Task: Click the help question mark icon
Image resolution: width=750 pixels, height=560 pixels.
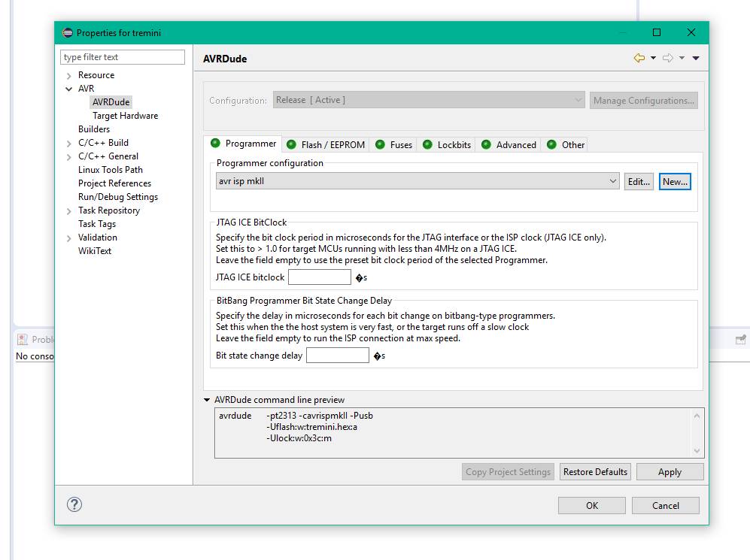Action: tap(74, 504)
